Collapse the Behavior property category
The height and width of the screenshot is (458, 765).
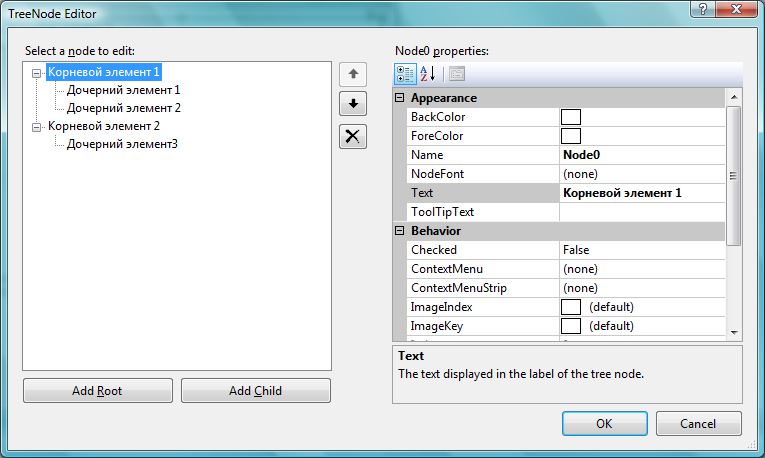400,231
